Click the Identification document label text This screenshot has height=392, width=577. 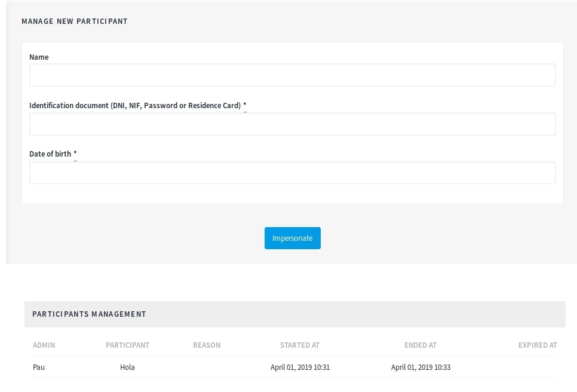pyautogui.click(x=134, y=106)
